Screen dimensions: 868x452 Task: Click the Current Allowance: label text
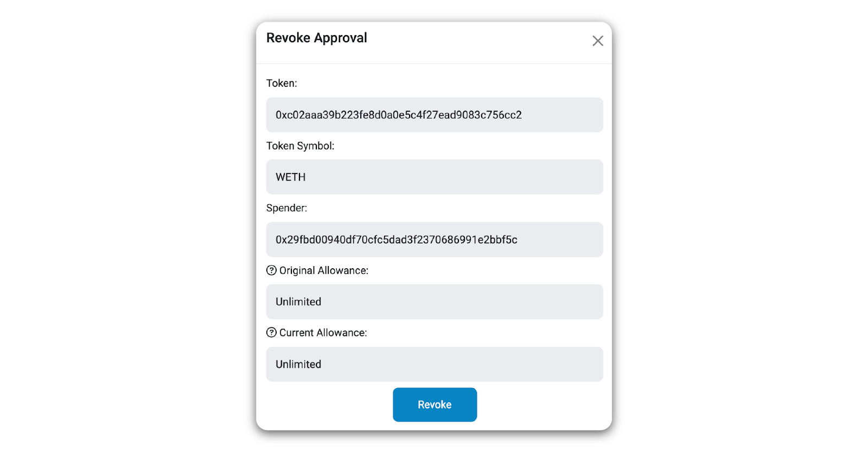tap(323, 333)
